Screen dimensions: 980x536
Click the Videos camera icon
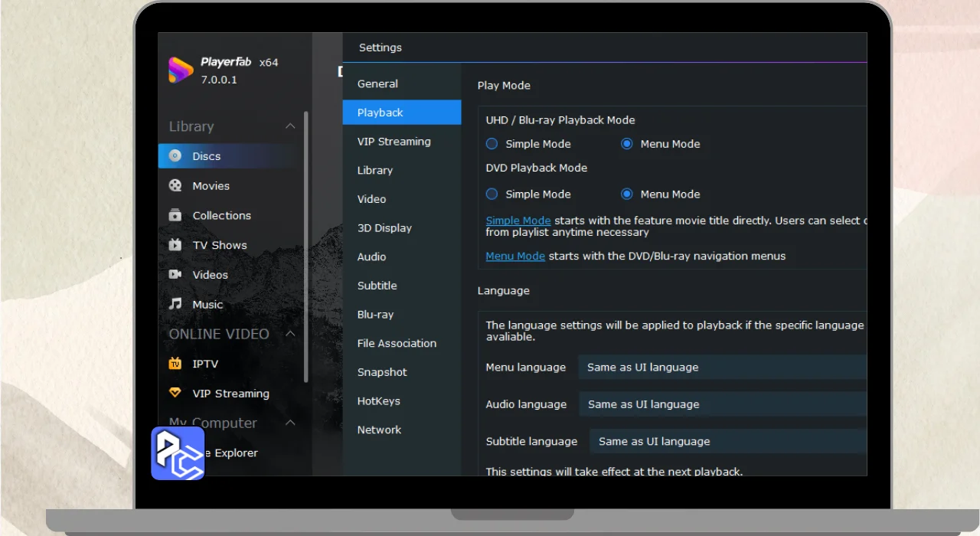175,274
